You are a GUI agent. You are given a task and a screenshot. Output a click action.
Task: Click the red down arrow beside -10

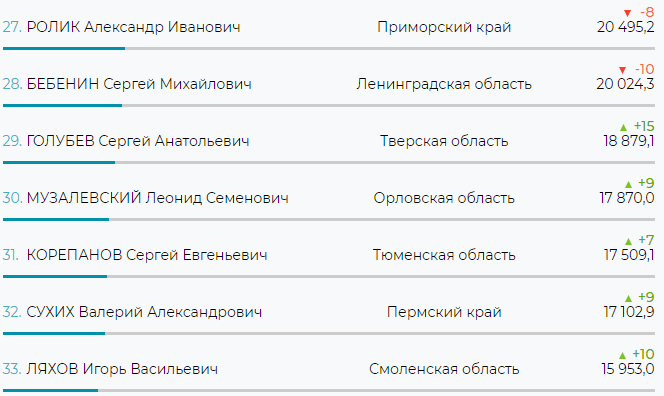click(x=622, y=70)
